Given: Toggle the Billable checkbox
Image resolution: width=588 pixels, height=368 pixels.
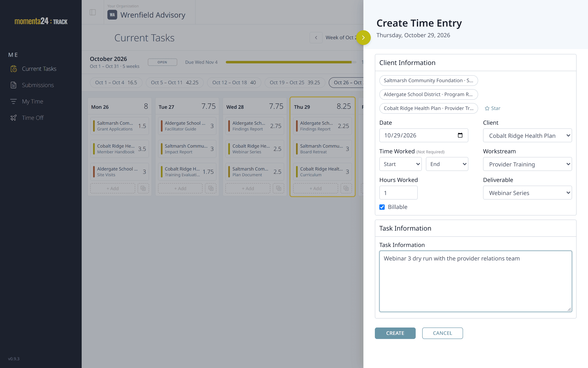Looking at the screenshot, I should point(382,207).
